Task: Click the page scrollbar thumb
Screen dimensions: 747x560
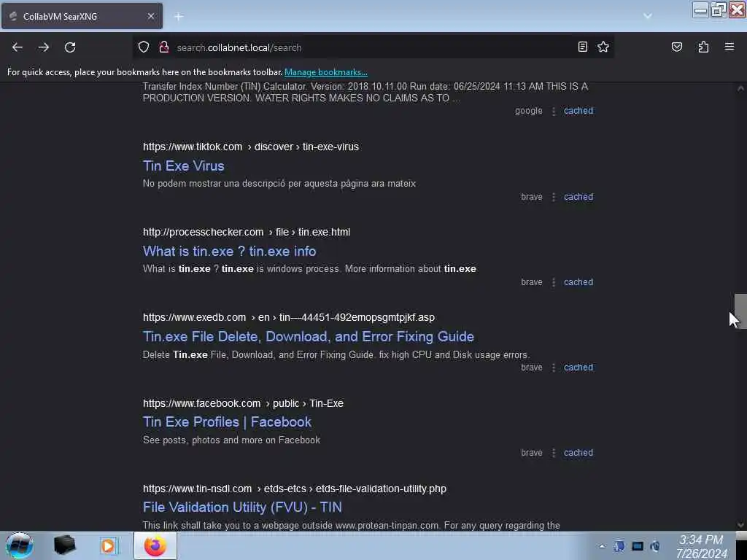Action: coord(740,311)
